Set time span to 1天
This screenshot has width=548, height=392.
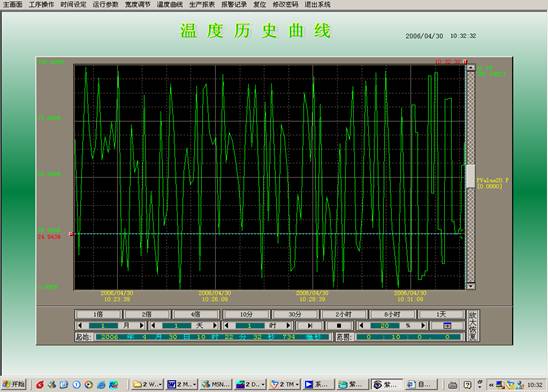pos(441,314)
